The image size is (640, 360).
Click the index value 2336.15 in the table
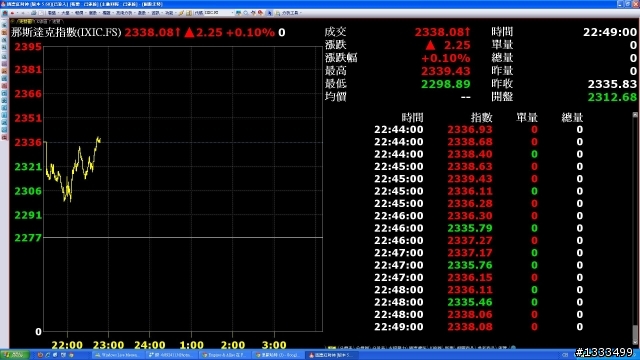tap(470, 278)
